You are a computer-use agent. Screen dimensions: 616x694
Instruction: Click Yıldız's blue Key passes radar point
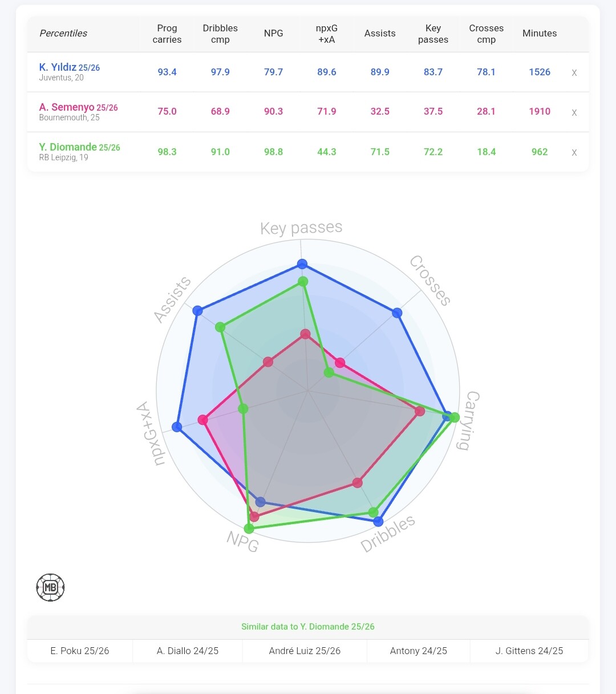[x=302, y=264]
